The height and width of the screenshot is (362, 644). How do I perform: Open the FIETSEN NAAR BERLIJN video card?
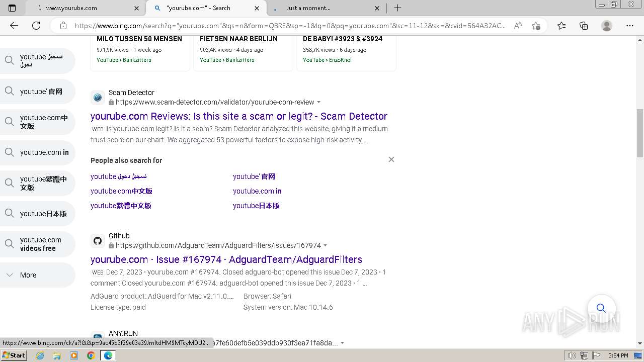pos(243,53)
